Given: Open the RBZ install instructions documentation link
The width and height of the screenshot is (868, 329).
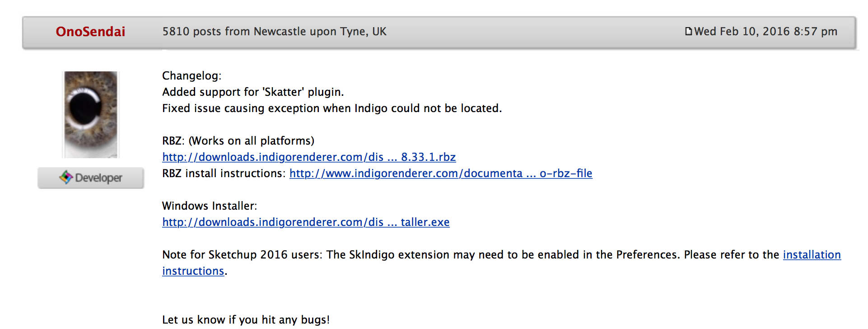Looking at the screenshot, I should click(x=441, y=173).
